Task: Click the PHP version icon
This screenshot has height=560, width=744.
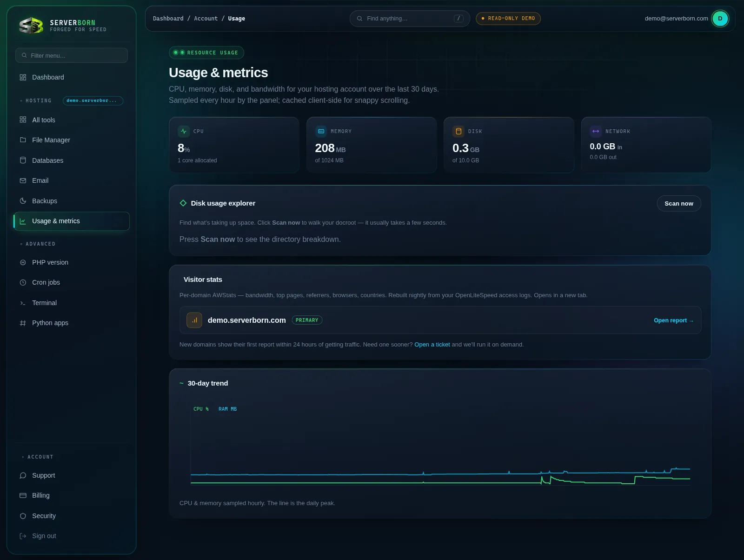Action: (x=23, y=262)
